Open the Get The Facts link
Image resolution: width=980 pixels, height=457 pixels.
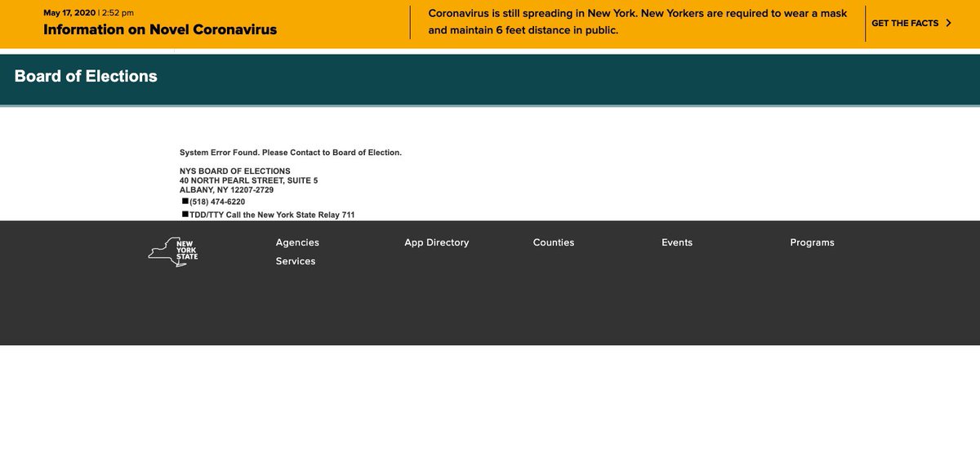click(x=905, y=23)
